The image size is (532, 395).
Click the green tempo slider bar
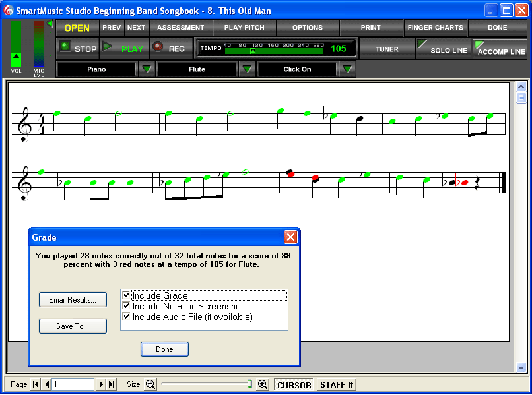click(x=273, y=51)
